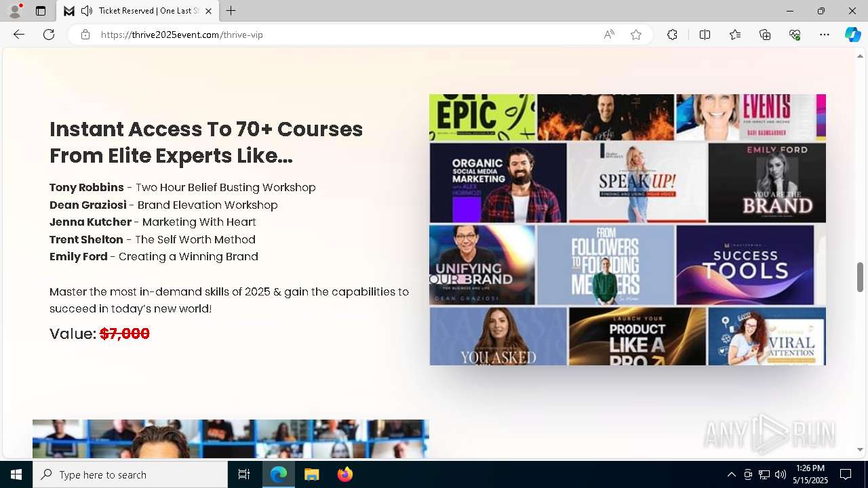Viewport: 868px width, 488px height.
Task: Open volume control in tray
Action: [781, 474]
